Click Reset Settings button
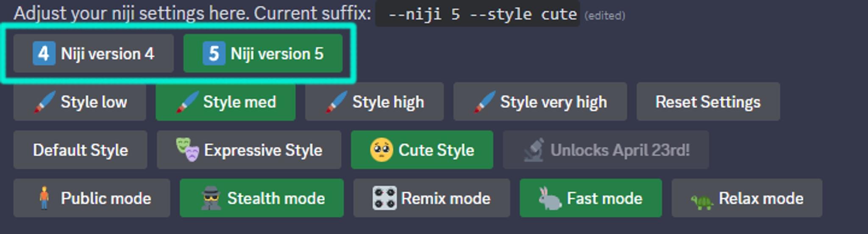 [708, 102]
